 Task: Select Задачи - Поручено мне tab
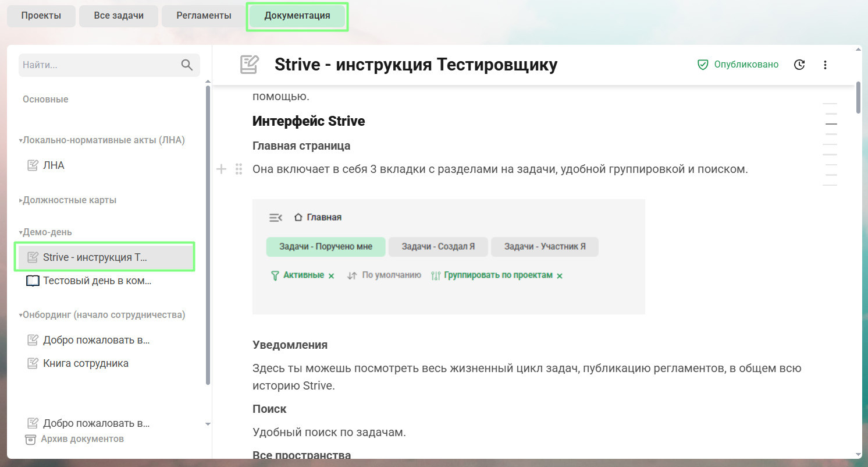(326, 247)
